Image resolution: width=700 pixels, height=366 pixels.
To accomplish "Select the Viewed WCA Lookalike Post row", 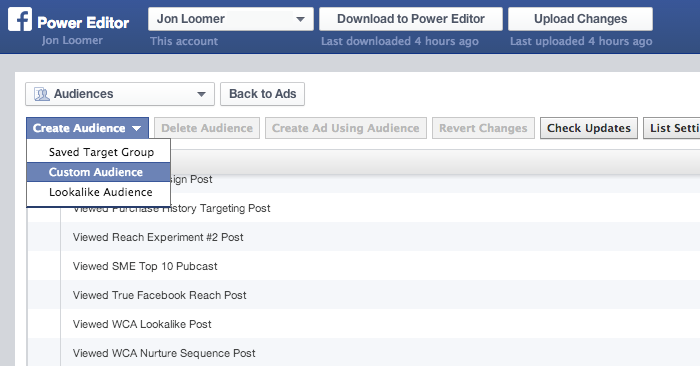I will (364, 324).
